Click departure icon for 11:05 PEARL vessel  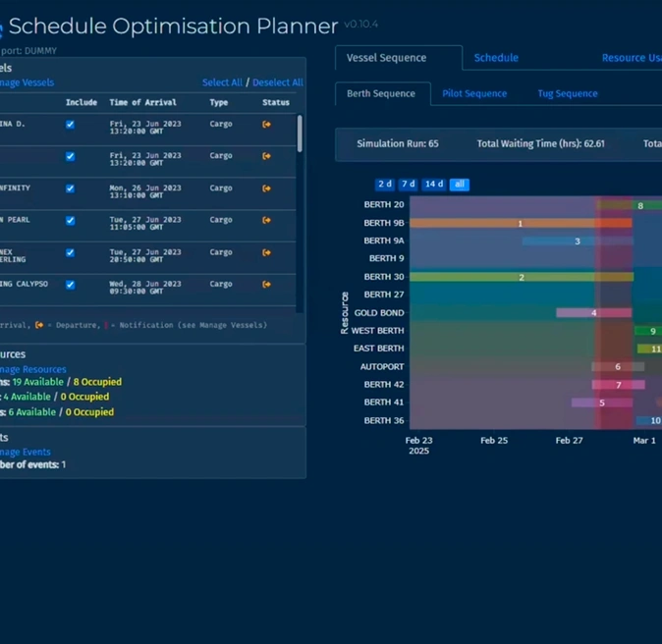[266, 220]
